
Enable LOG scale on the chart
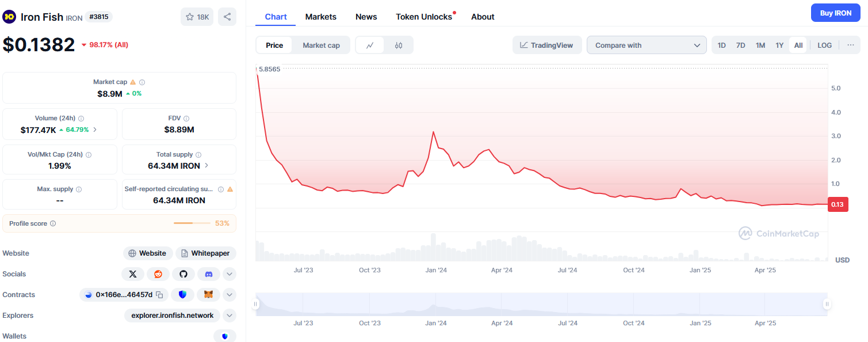click(824, 44)
